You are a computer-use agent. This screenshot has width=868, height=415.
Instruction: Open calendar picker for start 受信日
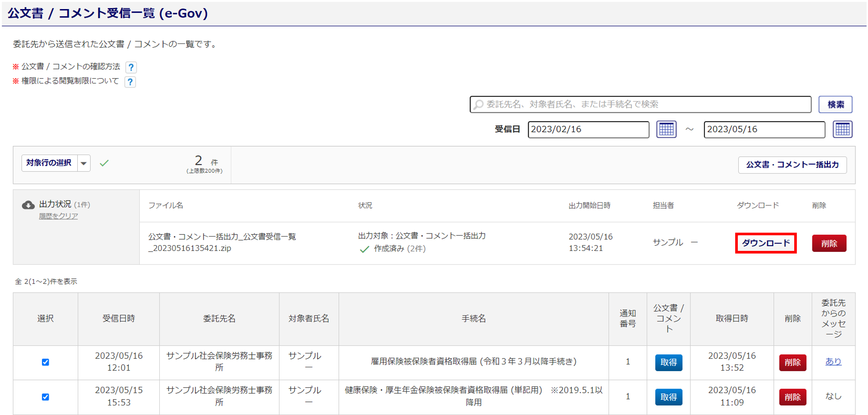[666, 129]
